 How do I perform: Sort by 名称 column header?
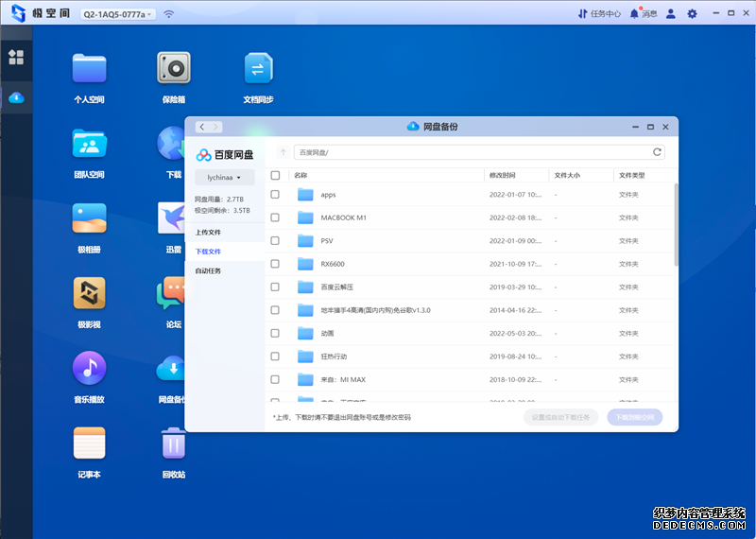click(301, 175)
